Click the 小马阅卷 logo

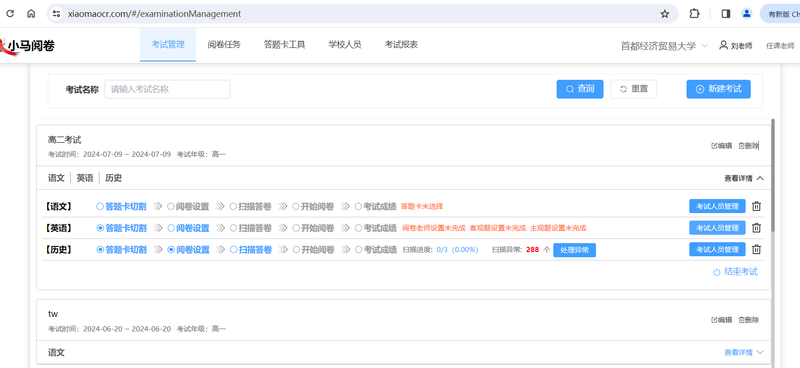[27, 46]
